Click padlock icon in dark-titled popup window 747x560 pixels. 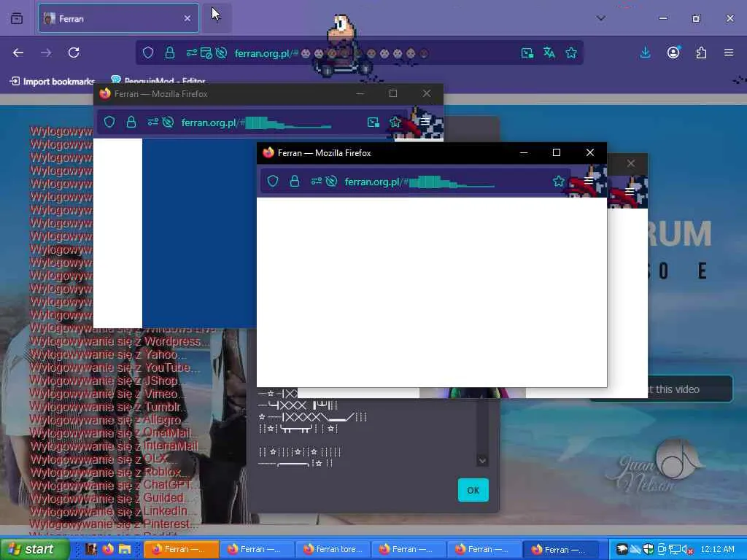click(x=131, y=122)
